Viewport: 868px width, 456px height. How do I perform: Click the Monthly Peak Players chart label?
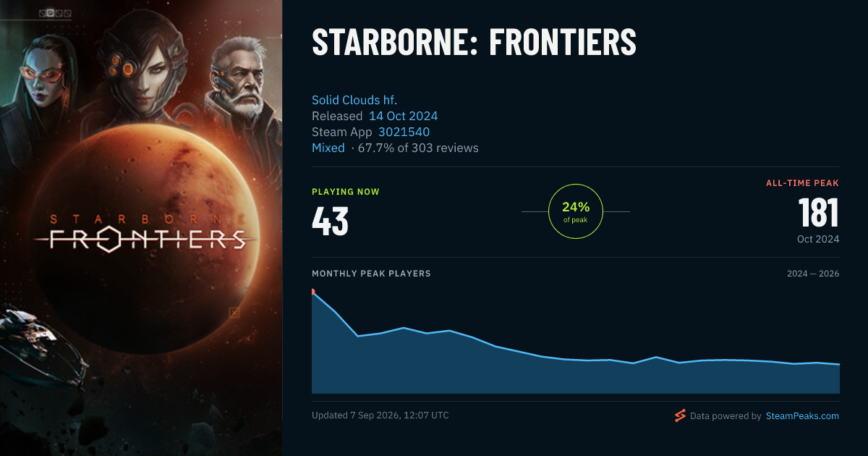click(x=371, y=274)
